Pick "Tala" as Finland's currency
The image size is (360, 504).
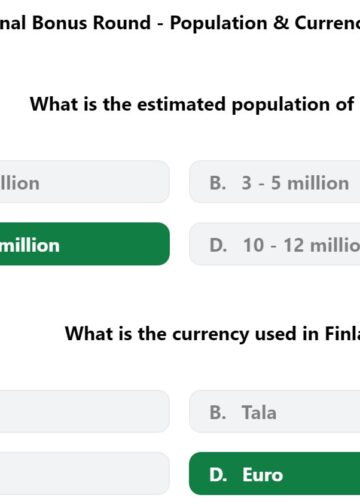[275, 412]
